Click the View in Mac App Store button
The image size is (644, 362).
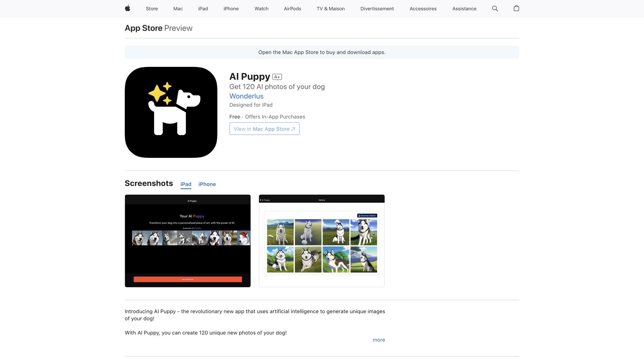coord(264,129)
